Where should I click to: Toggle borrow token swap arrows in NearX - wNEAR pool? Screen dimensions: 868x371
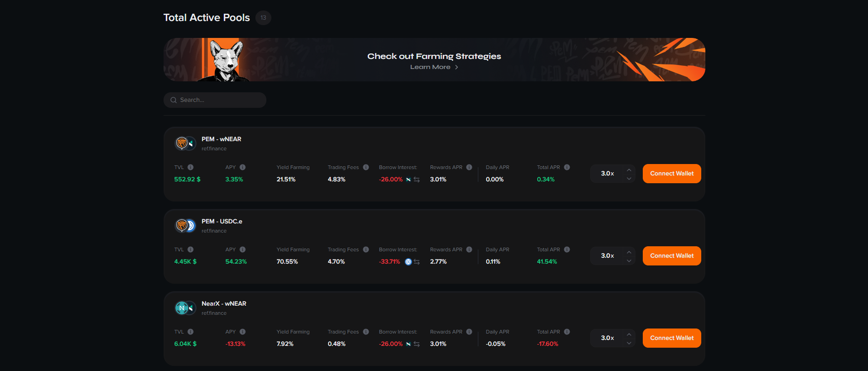point(417,344)
